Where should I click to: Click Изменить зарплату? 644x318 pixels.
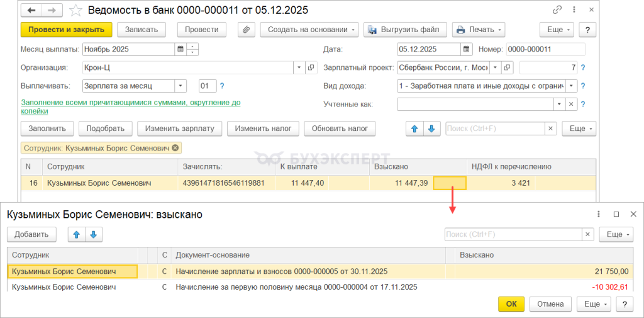click(x=179, y=128)
